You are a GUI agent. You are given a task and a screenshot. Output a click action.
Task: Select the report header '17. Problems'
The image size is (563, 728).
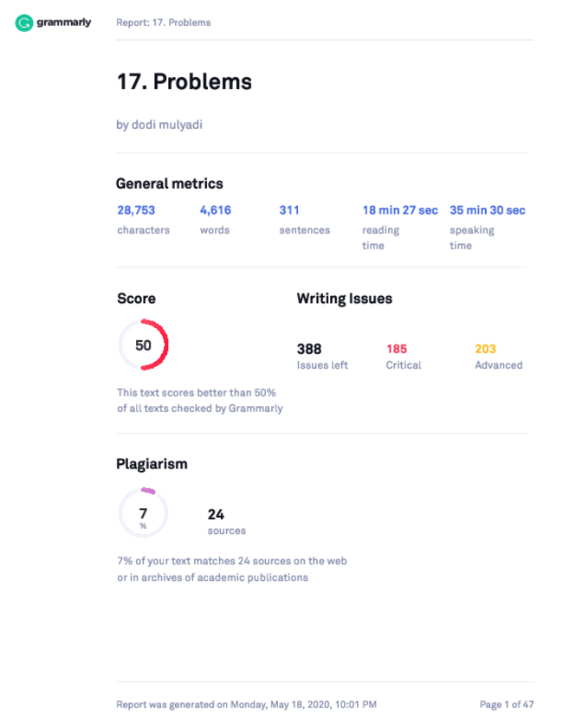coord(163,23)
